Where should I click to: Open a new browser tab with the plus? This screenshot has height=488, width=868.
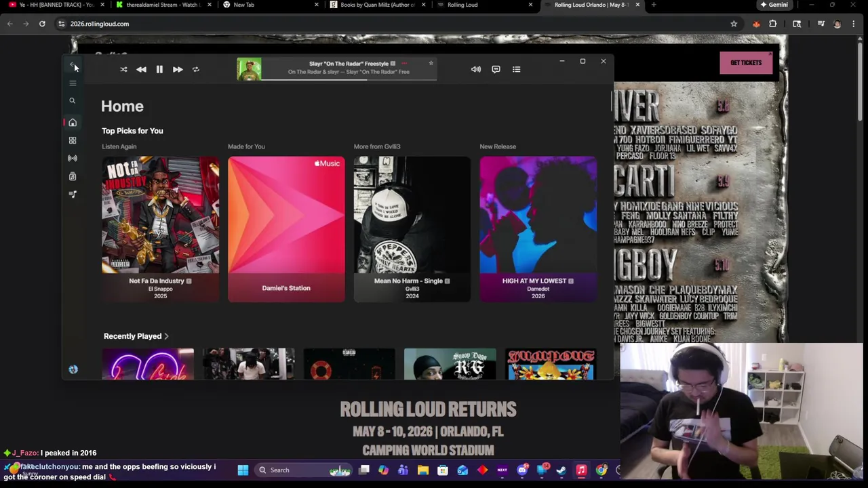tap(654, 5)
